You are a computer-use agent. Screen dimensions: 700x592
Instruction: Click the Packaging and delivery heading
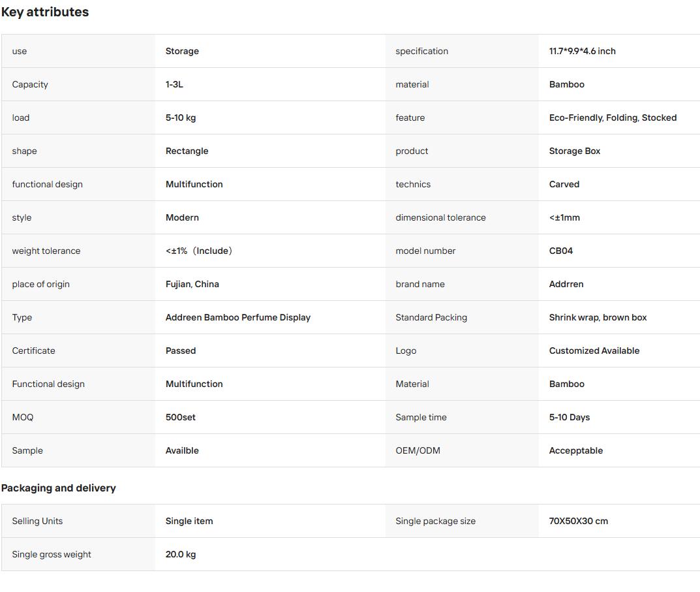[59, 488]
